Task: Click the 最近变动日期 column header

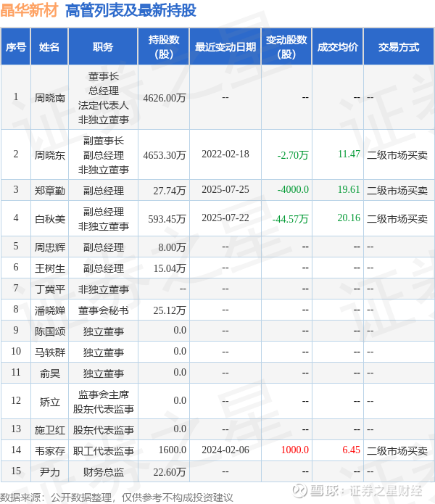Action: coord(225,47)
